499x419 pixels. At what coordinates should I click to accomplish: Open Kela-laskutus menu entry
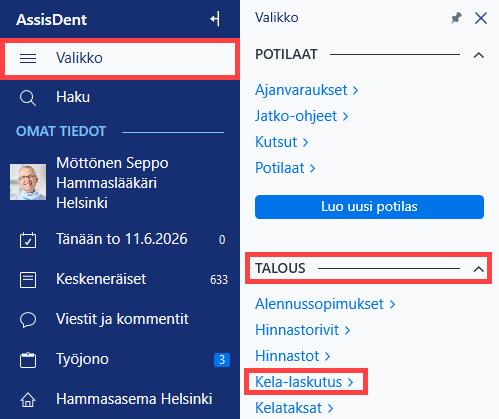pyautogui.click(x=304, y=382)
